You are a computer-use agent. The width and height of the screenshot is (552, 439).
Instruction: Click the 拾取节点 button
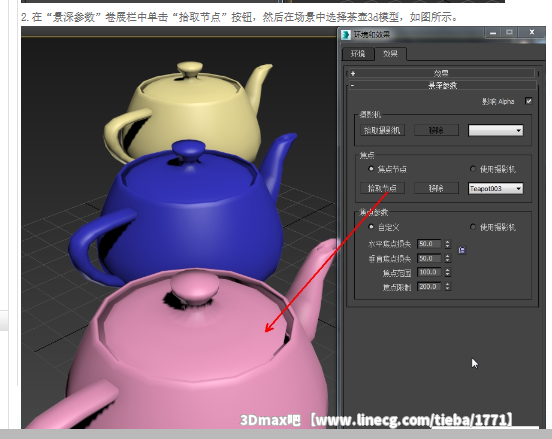[382, 188]
